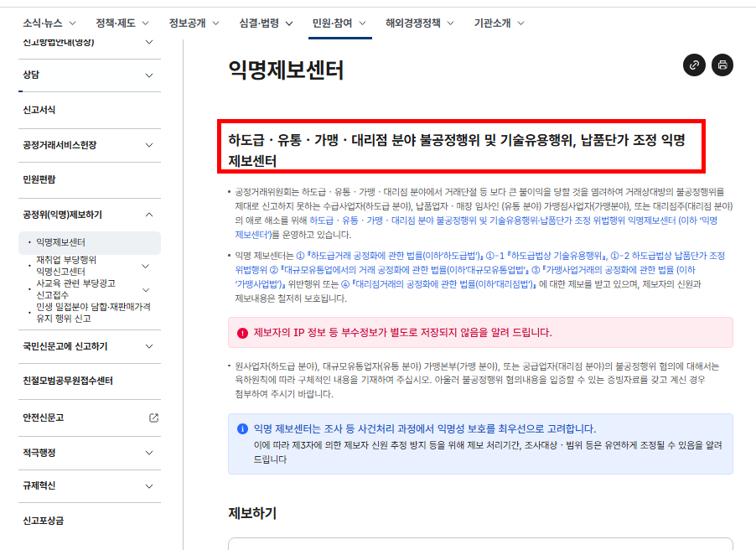Open 안전신문고 external link
756x550 pixels.
click(x=44, y=418)
